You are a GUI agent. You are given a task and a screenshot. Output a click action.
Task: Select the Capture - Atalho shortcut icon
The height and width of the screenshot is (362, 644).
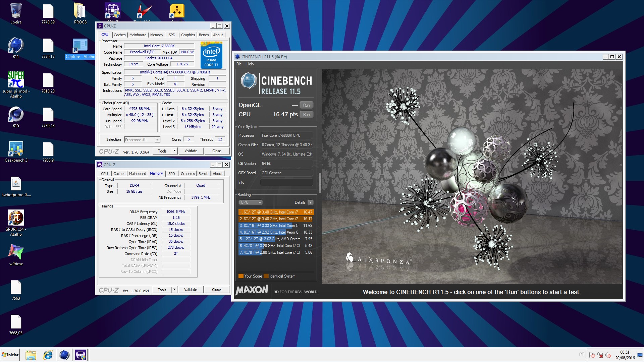pyautogui.click(x=80, y=45)
